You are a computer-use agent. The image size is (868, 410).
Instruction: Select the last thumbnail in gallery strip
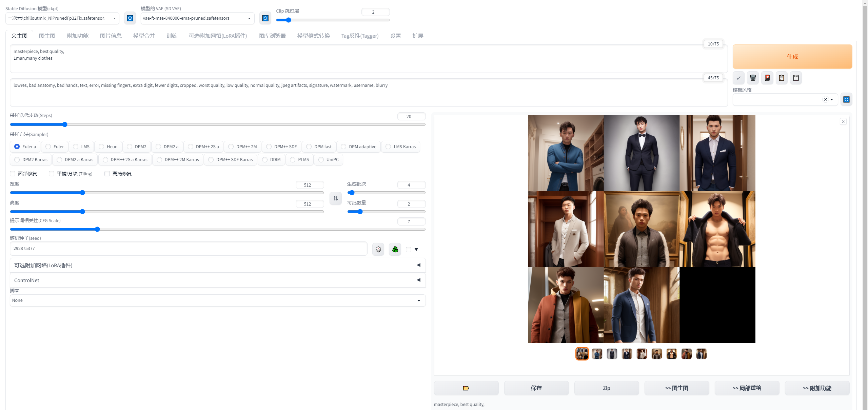[702, 354]
